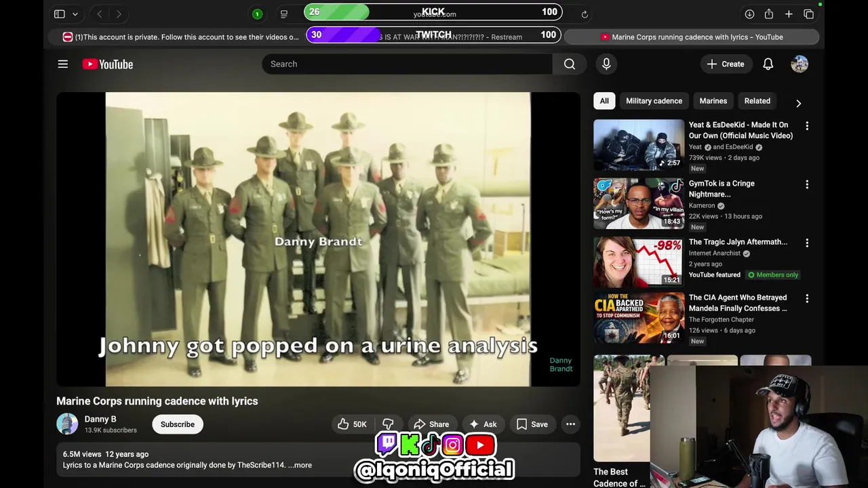Open the 'GymTok is a Cringe Nightmare' title
Screen dimensions: 868x488
click(x=722, y=188)
